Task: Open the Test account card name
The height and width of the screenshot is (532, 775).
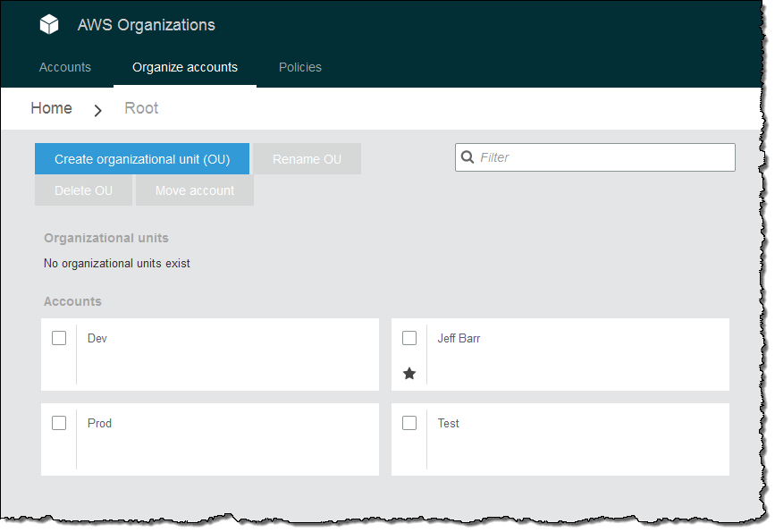Action: pyautogui.click(x=449, y=424)
